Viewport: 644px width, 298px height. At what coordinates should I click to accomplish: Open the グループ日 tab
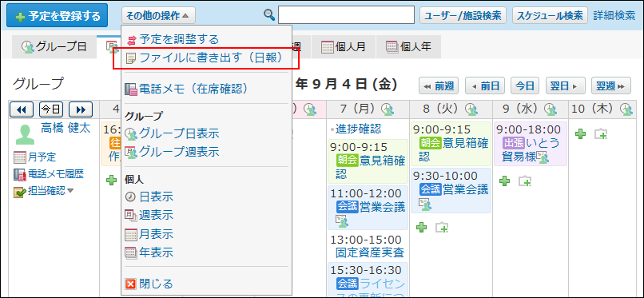(x=54, y=47)
